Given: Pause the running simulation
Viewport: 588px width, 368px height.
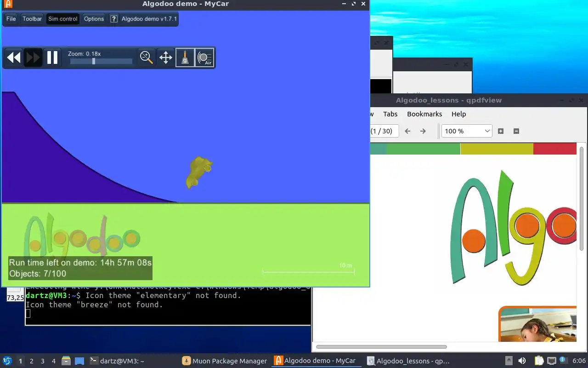Looking at the screenshot, I should click(x=52, y=57).
